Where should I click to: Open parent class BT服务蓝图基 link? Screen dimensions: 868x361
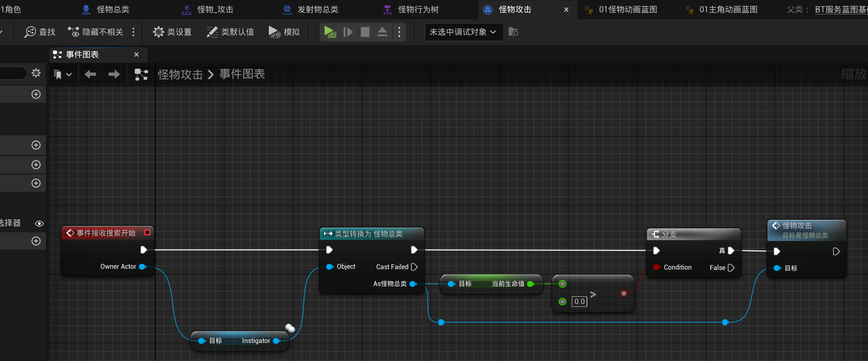click(841, 9)
